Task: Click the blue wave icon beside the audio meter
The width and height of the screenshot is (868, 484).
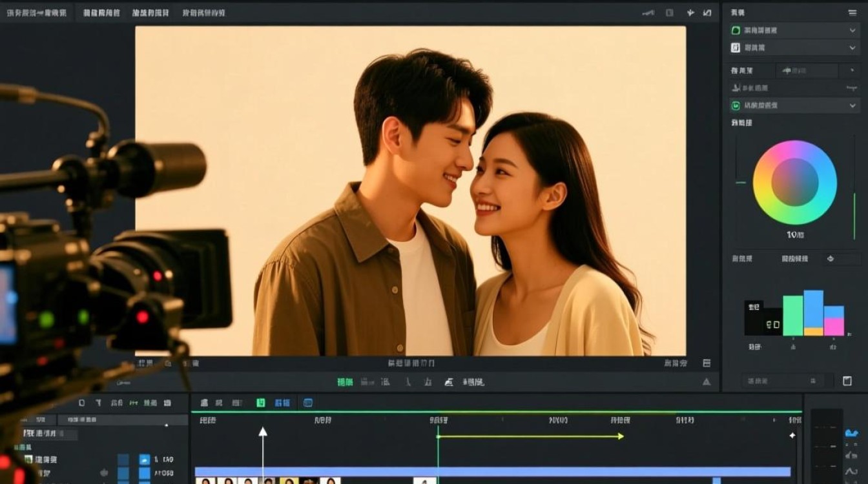Action: click(852, 433)
